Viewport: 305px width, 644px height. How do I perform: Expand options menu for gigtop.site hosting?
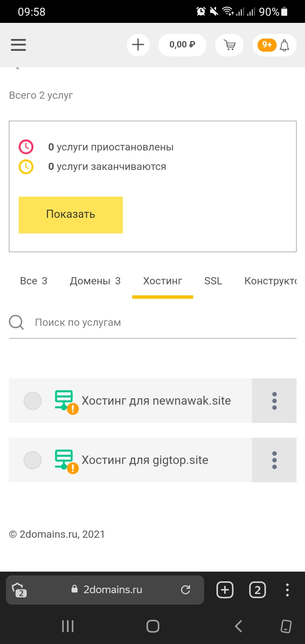274,460
